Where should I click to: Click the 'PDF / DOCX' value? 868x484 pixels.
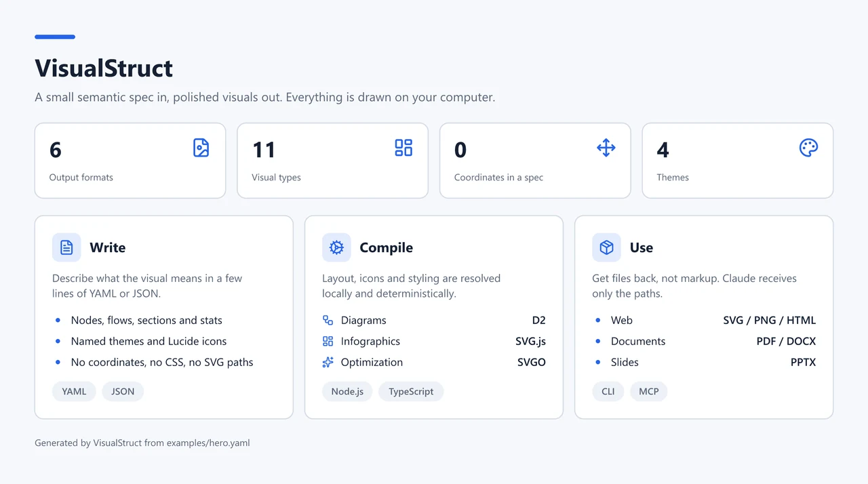point(786,342)
